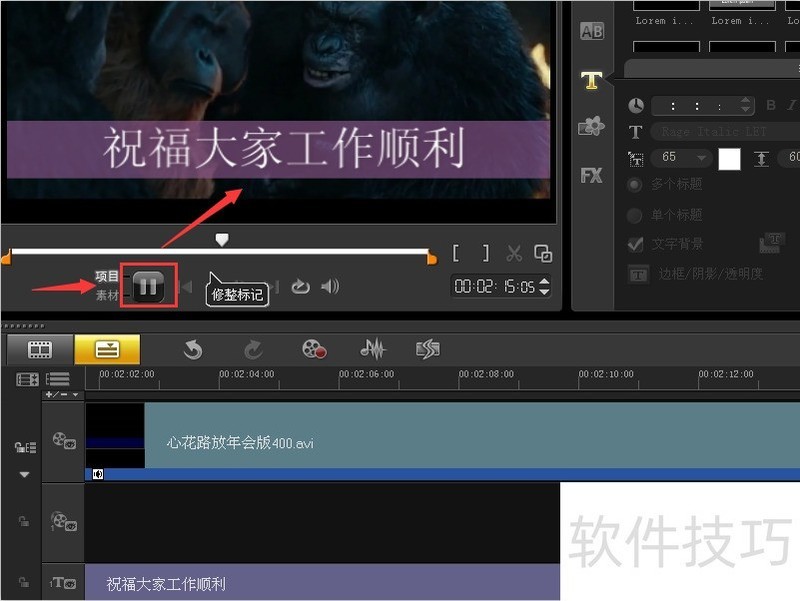
Task: Select the 心花路放年会版400.avi clip
Action: [442, 435]
